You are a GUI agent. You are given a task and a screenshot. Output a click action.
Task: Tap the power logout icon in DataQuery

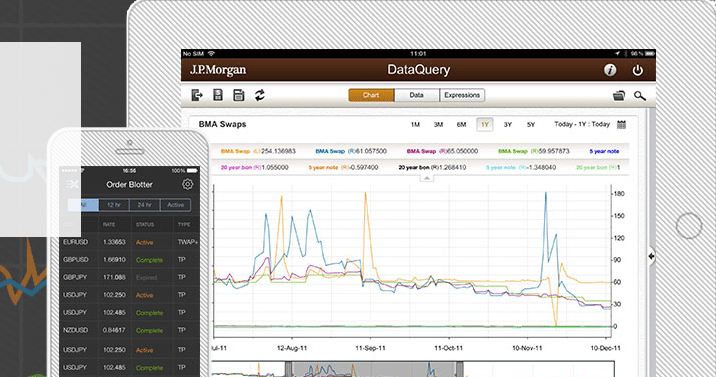click(x=637, y=70)
